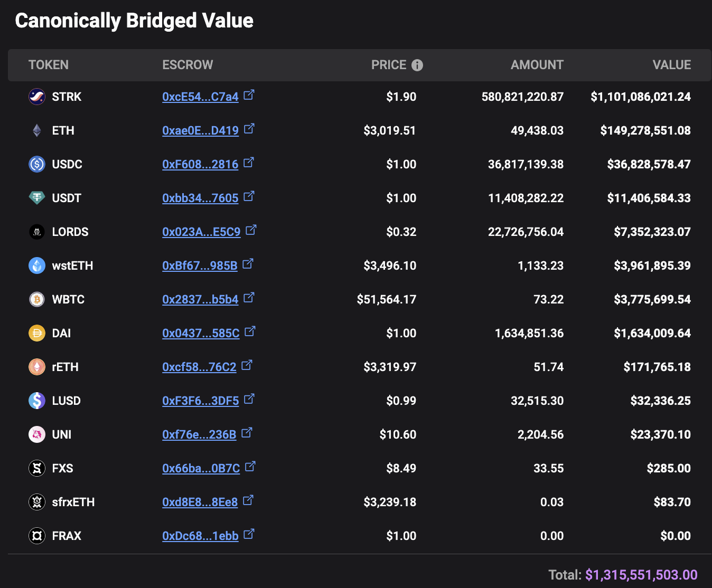This screenshot has height=588, width=712.
Task: Open sfrxETH escrow address 0xd8E8...8Ee8
Action: pos(200,502)
